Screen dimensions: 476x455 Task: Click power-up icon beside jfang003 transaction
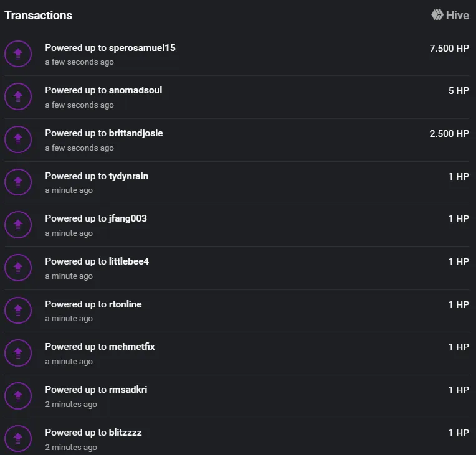coord(18,225)
